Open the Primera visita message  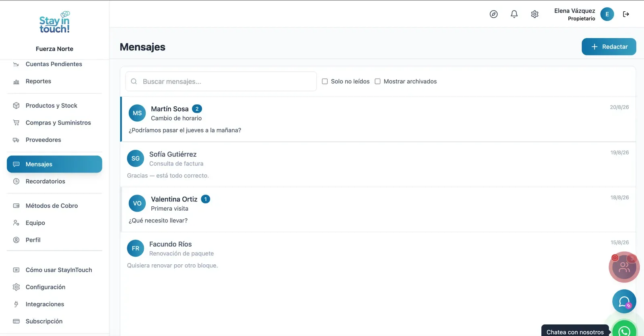(378, 209)
